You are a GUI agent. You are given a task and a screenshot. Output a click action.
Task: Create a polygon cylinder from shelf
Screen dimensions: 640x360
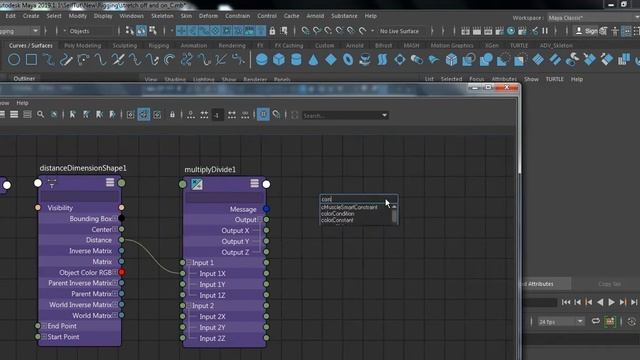(x=296, y=60)
